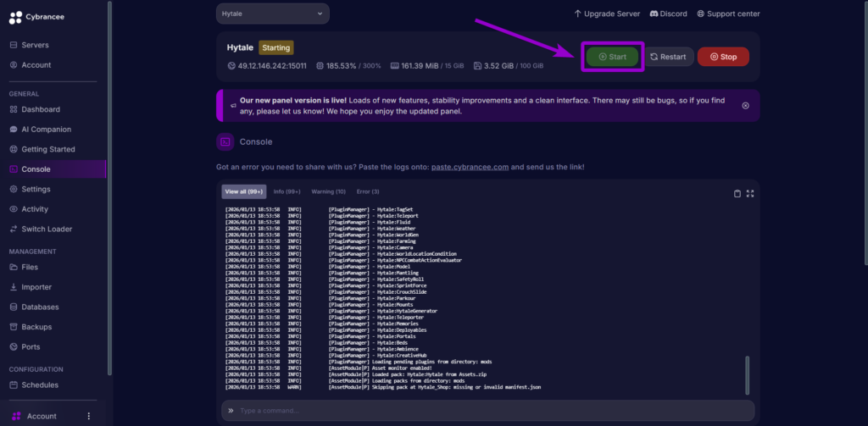Copy console logs with clipboard icon

(x=737, y=194)
